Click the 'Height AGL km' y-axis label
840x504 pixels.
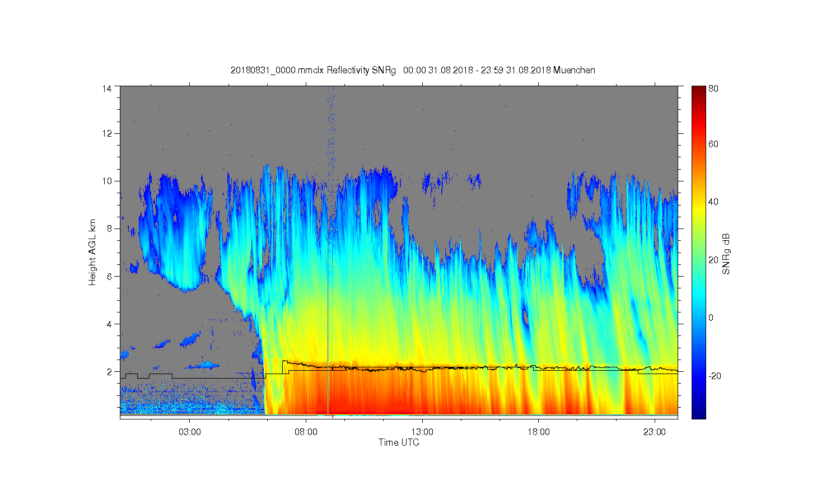tap(92, 252)
